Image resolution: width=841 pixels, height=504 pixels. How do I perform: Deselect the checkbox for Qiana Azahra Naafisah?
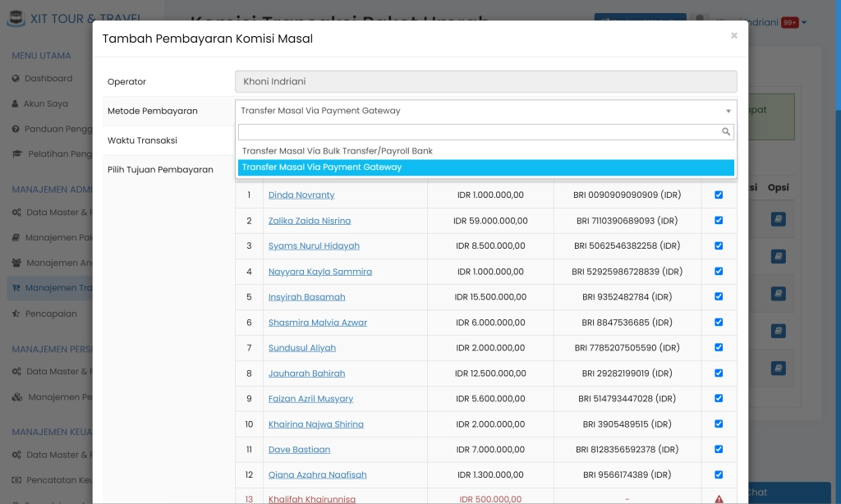[719, 475]
